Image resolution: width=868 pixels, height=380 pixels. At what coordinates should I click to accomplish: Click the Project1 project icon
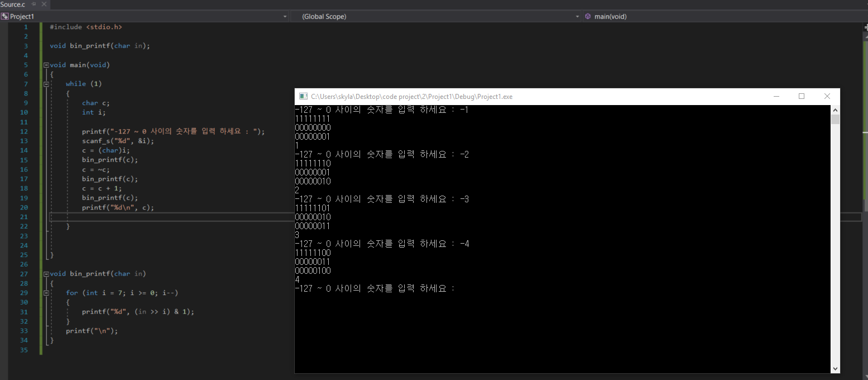pyautogui.click(x=4, y=16)
